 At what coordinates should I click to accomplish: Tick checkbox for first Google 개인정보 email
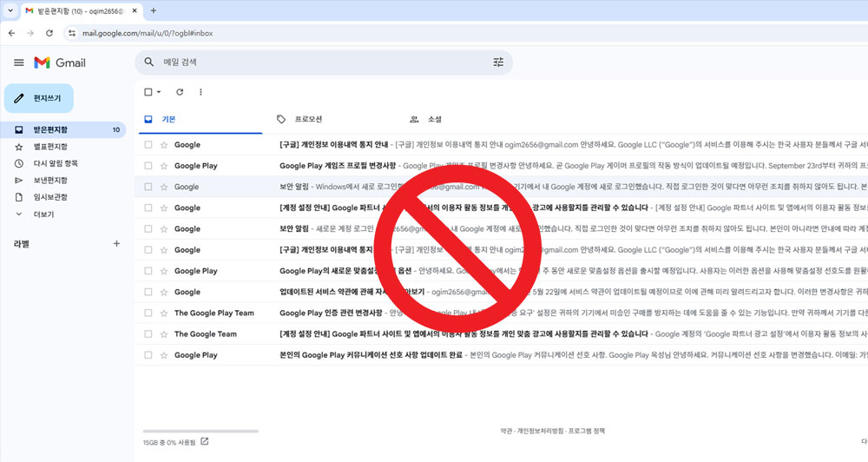(x=148, y=145)
